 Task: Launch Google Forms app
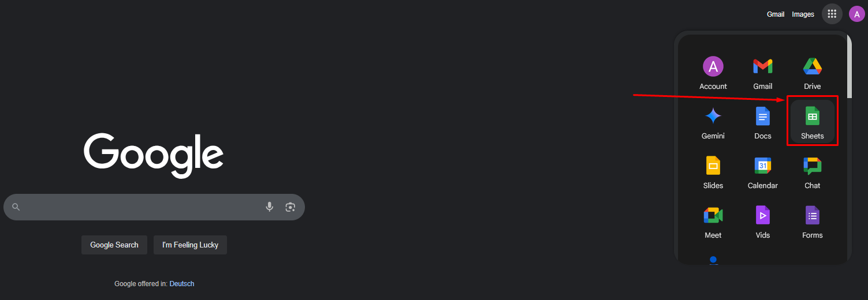[x=812, y=221]
